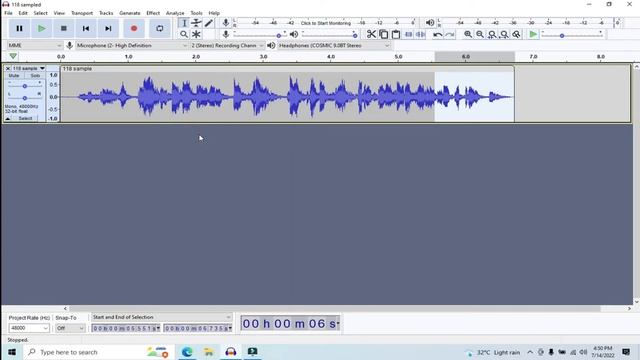640x360 pixels.
Task: Click the selection end time field
Action: (198, 328)
